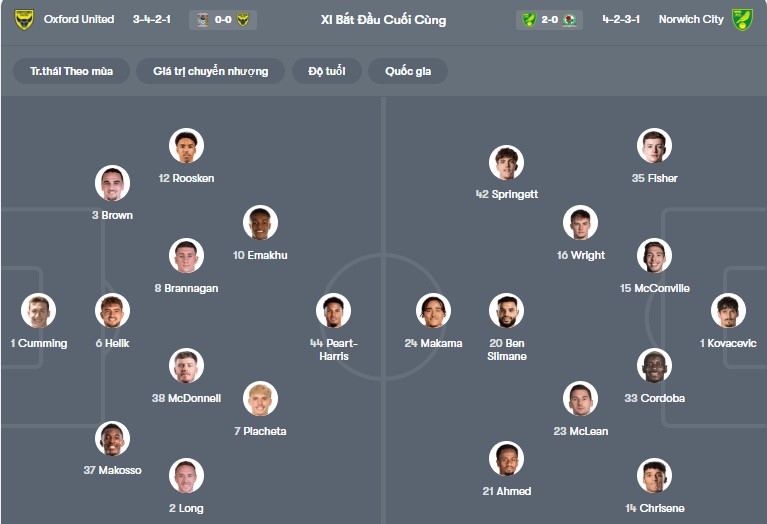The height and width of the screenshot is (524, 767).
Task: Click the Oxford United club crest
Action: [24, 19]
